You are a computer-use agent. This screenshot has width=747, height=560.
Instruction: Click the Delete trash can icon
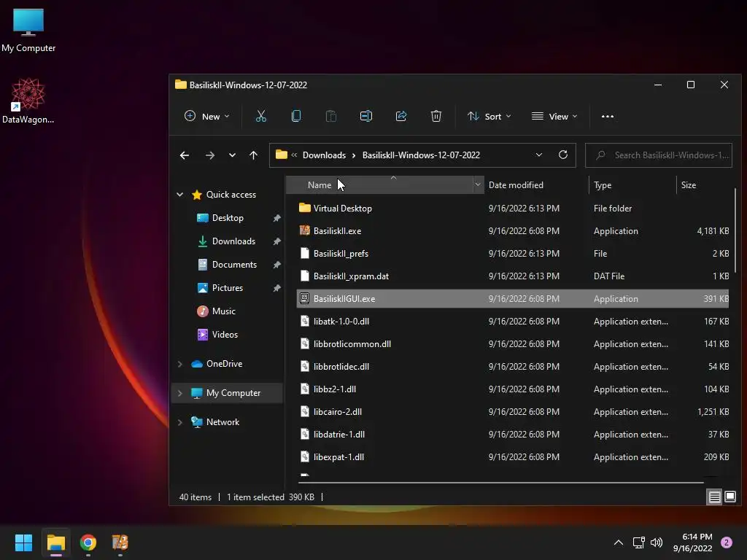[x=436, y=116]
